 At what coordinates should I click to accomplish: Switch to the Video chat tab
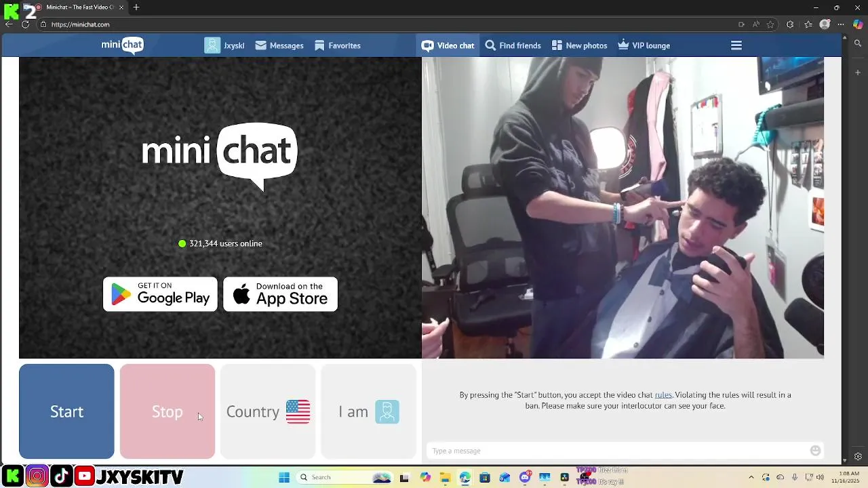(448, 45)
